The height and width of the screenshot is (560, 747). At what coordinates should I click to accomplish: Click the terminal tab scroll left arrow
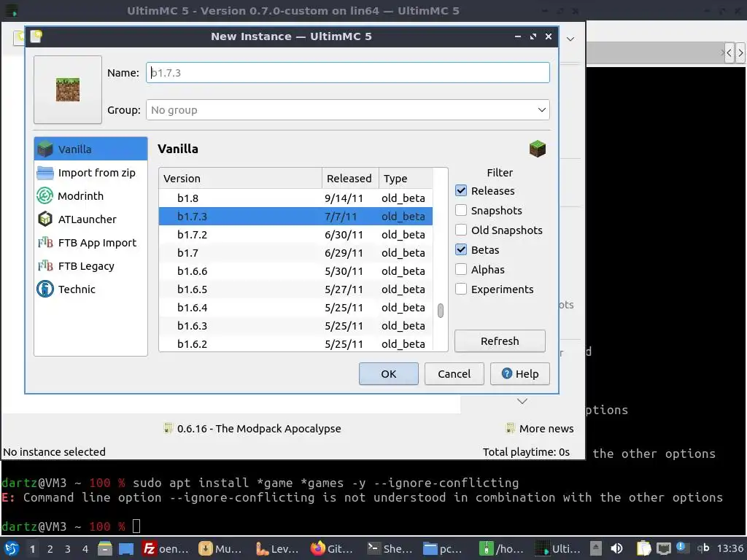pos(729,52)
